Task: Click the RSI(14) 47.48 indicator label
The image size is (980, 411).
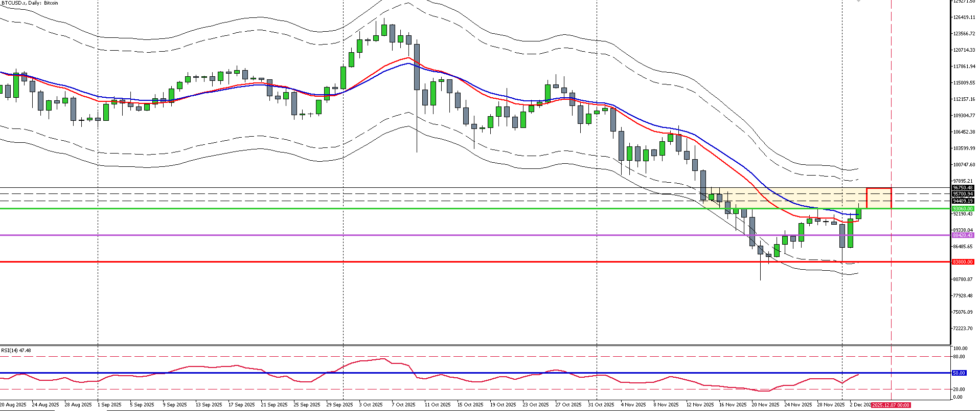Action: click(x=16, y=351)
